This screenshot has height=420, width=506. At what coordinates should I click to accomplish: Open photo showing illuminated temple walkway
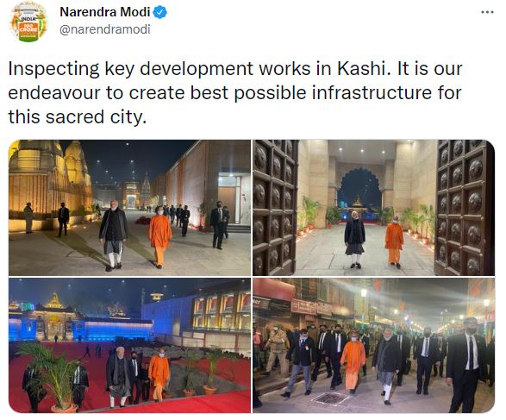[x=129, y=208]
